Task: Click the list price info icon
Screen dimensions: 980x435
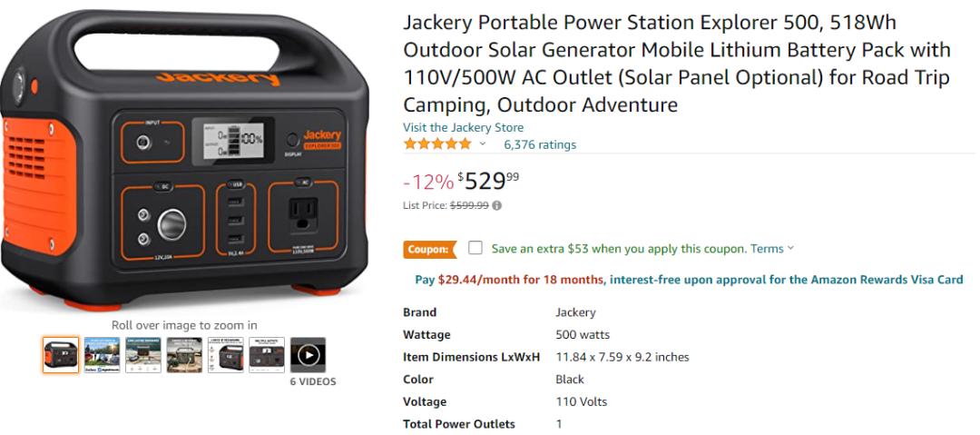Action: pyautogui.click(x=497, y=205)
